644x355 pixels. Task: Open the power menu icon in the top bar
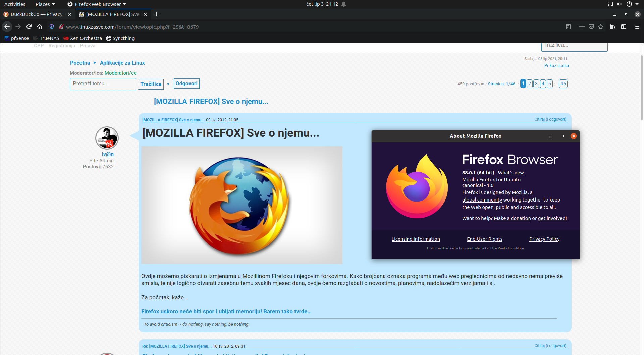point(629,4)
